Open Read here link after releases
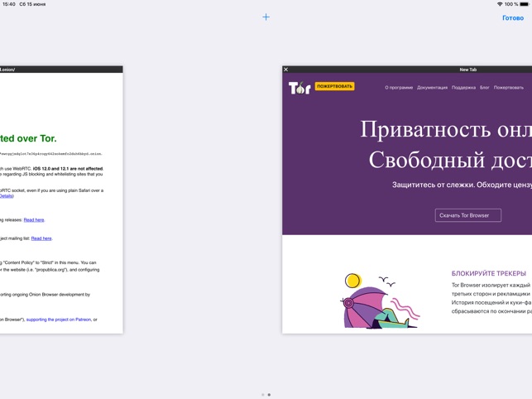The width and height of the screenshot is (532, 399). point(34,220)
